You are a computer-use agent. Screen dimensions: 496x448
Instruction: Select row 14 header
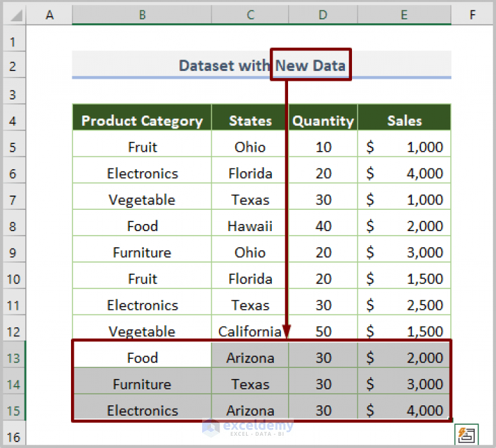15,381
